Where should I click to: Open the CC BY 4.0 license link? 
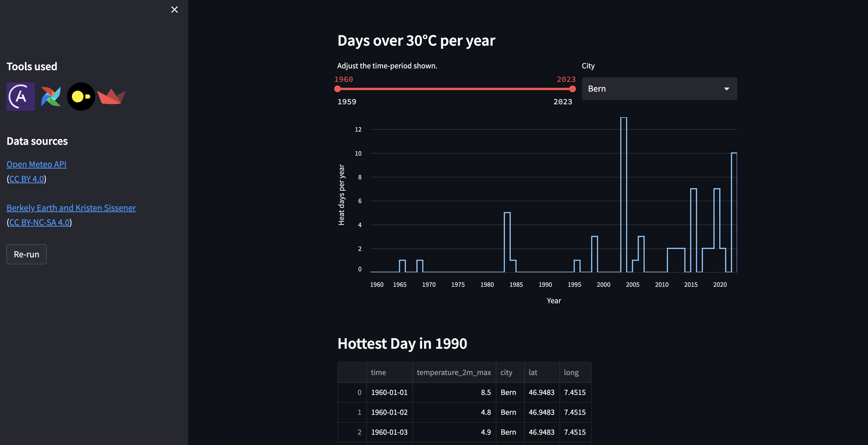27,179
